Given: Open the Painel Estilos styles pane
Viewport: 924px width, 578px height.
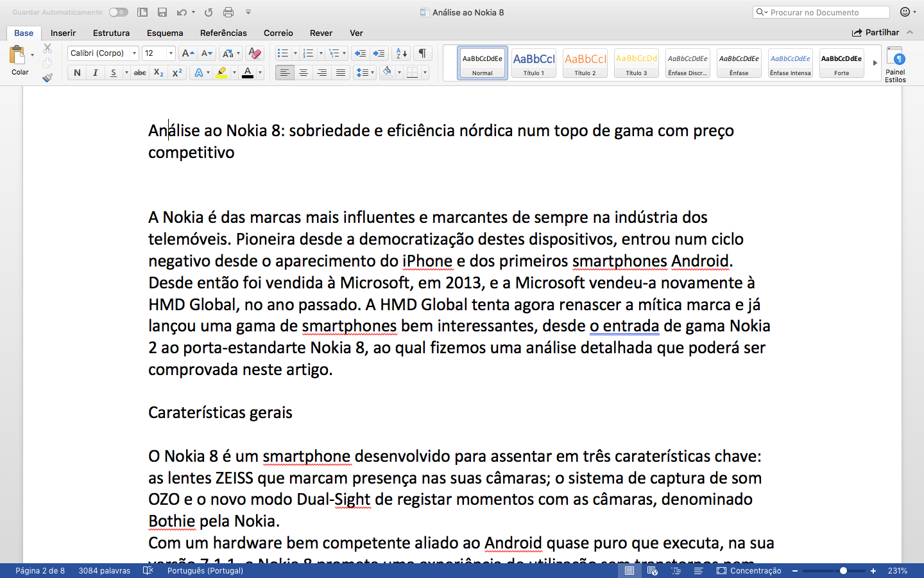Looking at the screenshot, I should (x=895, y=64).
